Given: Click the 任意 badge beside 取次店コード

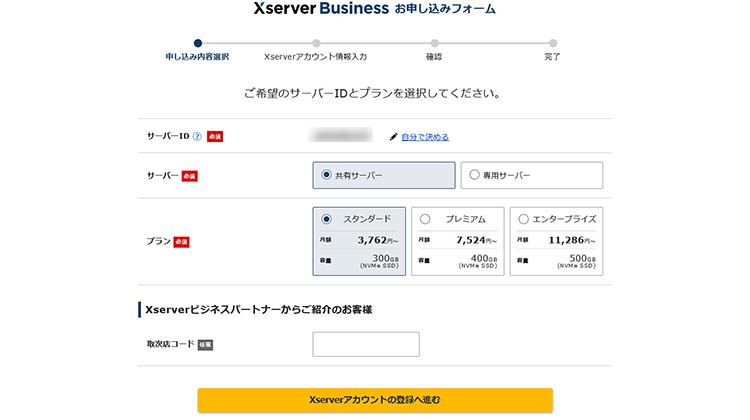Looking at the screenshot, I should pyautogui.click(x=205, y=344).
